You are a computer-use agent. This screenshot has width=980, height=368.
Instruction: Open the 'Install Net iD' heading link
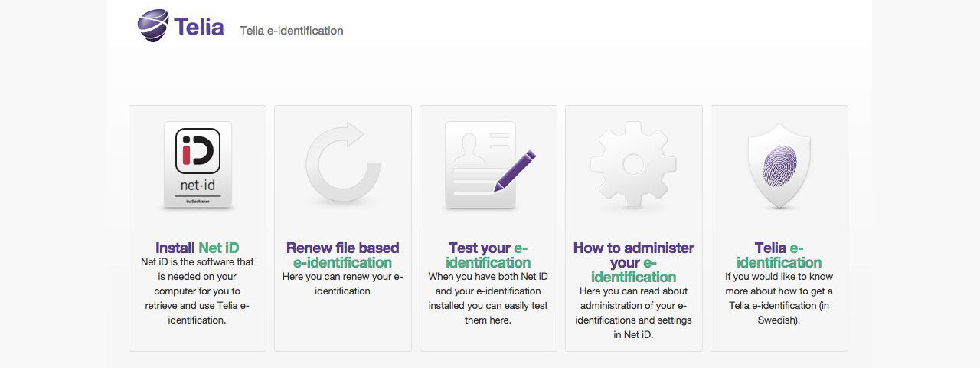tap(198, 248)
